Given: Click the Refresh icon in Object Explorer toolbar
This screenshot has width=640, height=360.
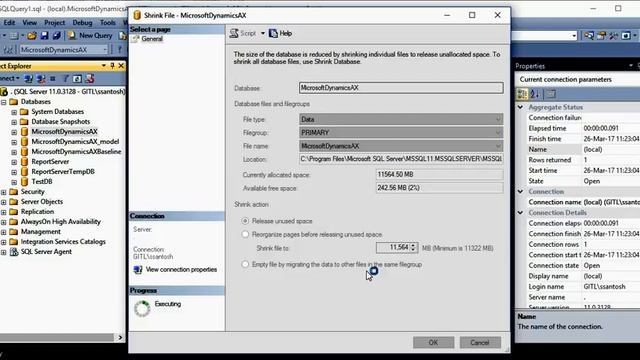Looking at the screenshot, I should pyautogui.click(x=77, y=78).
